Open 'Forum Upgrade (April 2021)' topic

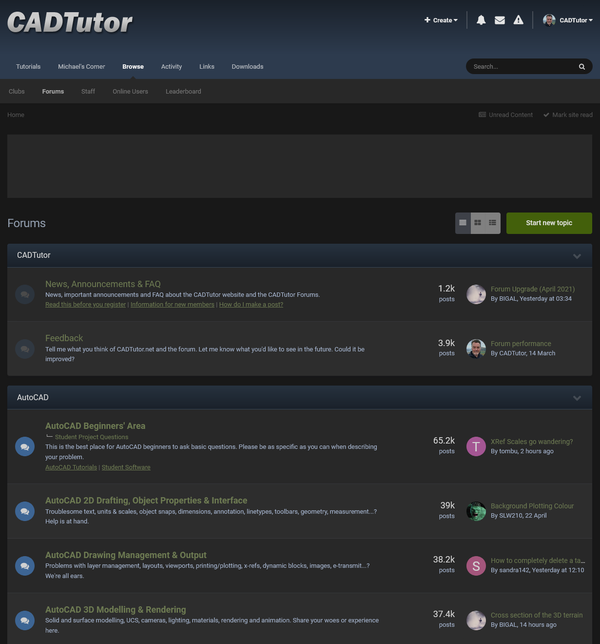pyautogui.click(x=533, y=289)
